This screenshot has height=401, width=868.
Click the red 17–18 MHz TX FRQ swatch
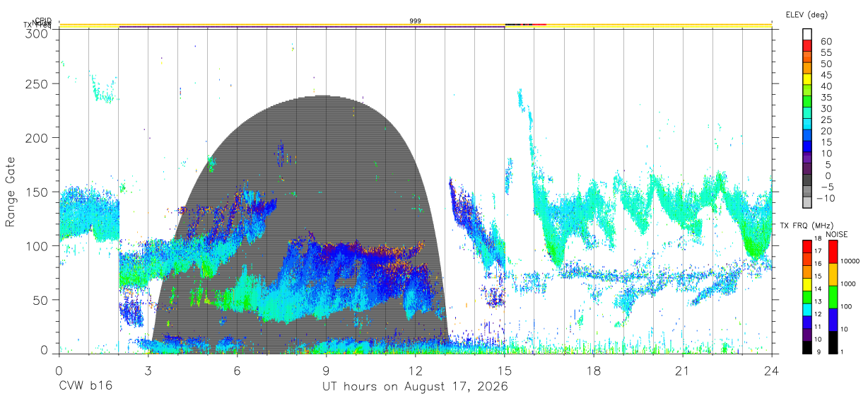click(x=807, y=246)
